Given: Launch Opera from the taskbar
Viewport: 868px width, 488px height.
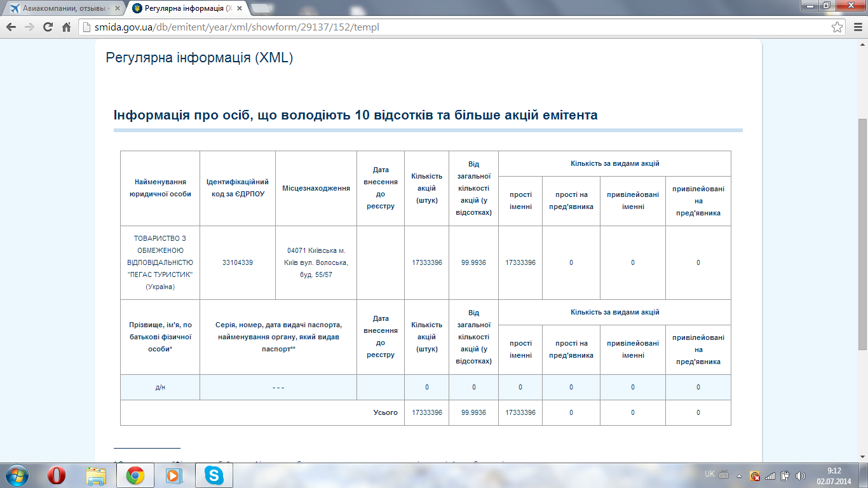Looking at the screenshot, I should pos(57,475).
